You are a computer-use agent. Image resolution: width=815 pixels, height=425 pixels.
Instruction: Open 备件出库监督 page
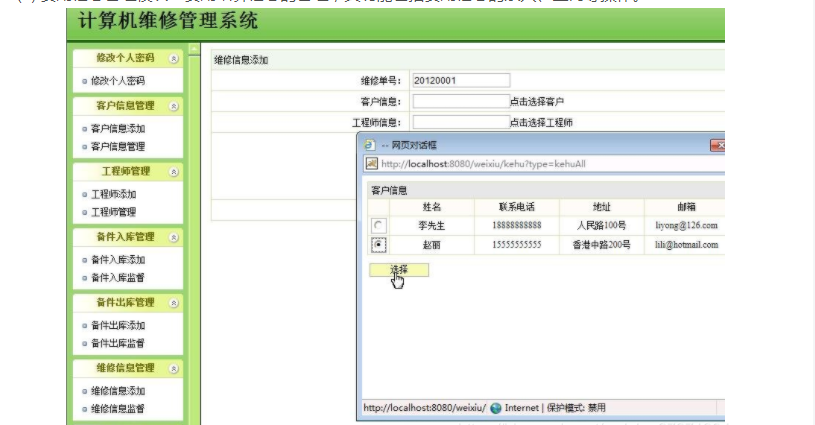point(118,343)
